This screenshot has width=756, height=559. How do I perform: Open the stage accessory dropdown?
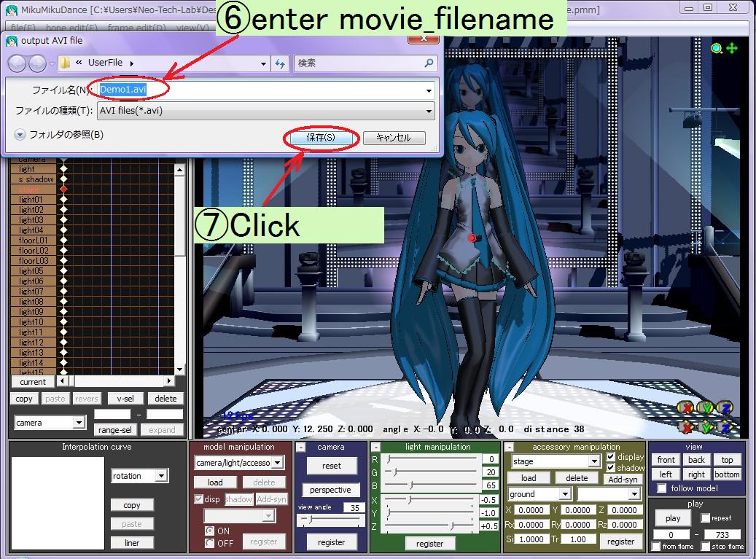click(x=594, y=461)
